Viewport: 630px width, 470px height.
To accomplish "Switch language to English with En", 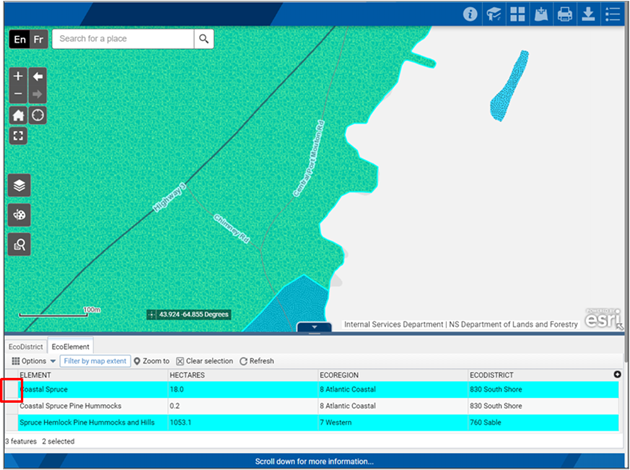I will pyautogui.click(x=20, y=39).
